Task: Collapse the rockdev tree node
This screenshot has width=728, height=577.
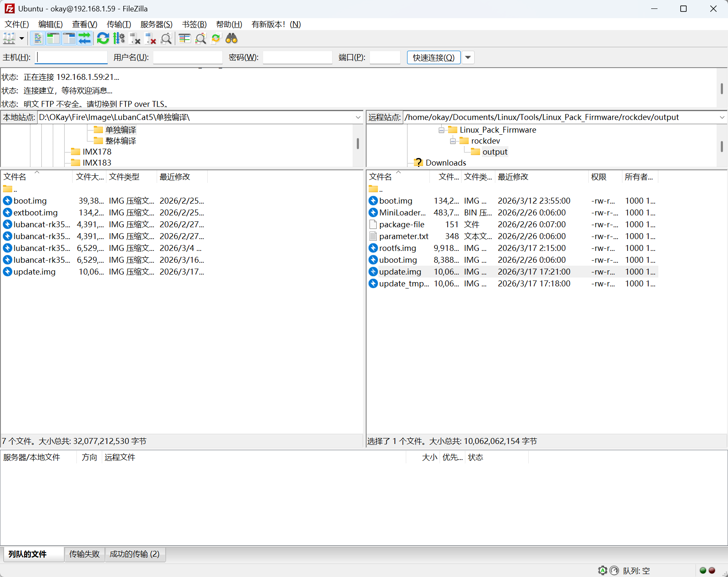Action: (x=453, y=141)
